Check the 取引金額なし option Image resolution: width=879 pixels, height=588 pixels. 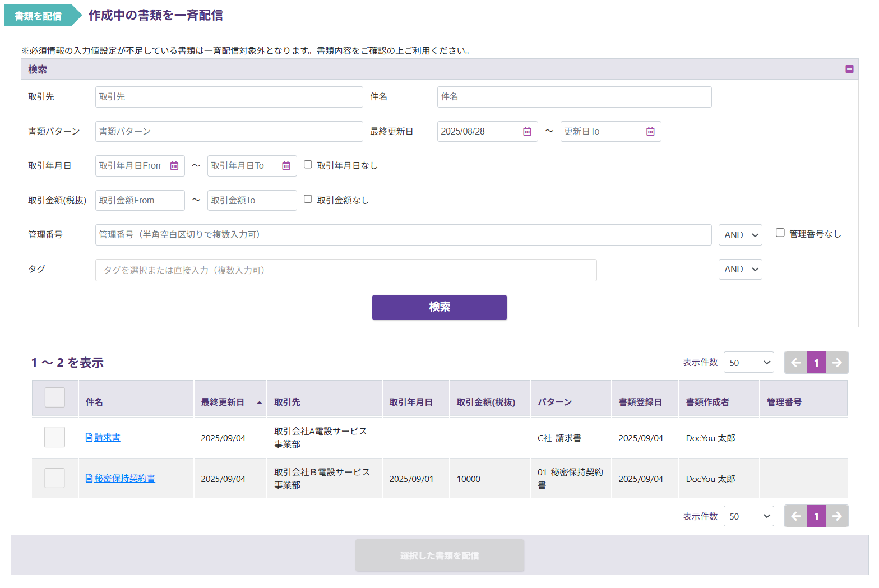(x=308, y=199)
